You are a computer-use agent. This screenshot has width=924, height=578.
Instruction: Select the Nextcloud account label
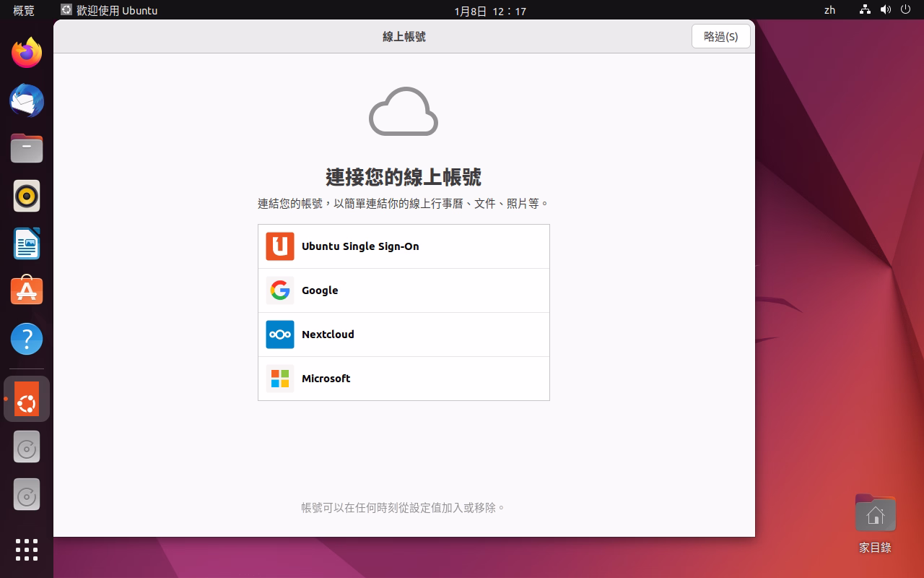click(328, 335)
